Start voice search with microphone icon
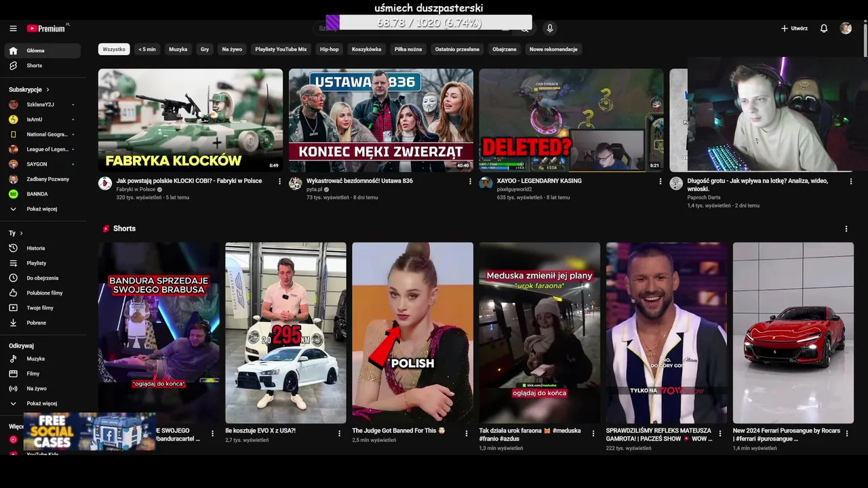This screenshot has width=868, height=488. 550,28
